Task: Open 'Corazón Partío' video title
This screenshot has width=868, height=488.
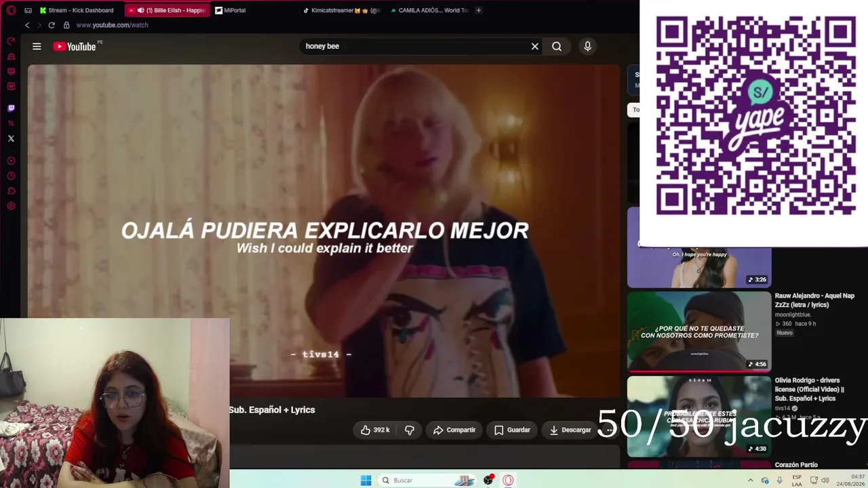Action: tap(796, 465)
